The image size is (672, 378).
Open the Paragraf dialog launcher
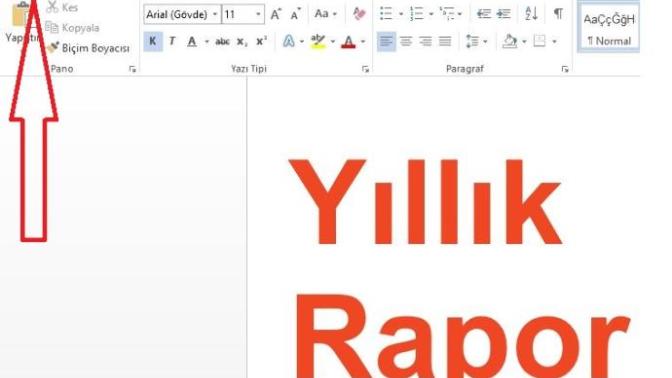(565, 69)
